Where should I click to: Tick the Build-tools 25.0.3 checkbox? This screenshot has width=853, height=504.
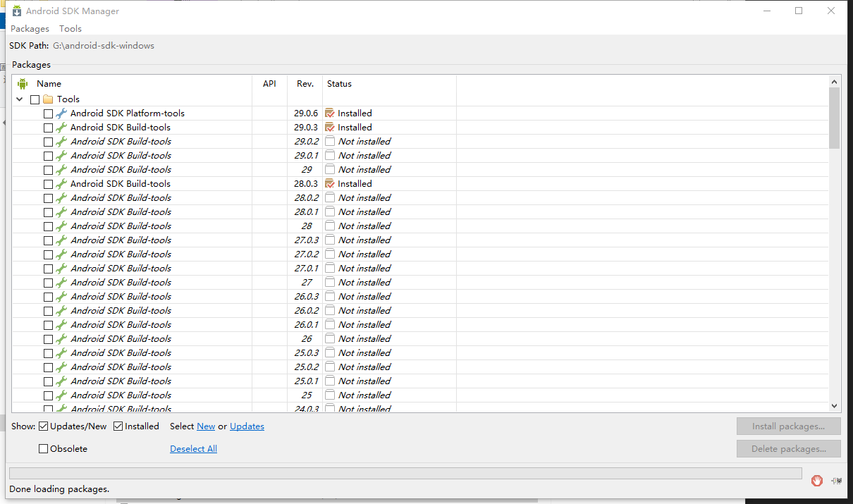coord(48,353)
